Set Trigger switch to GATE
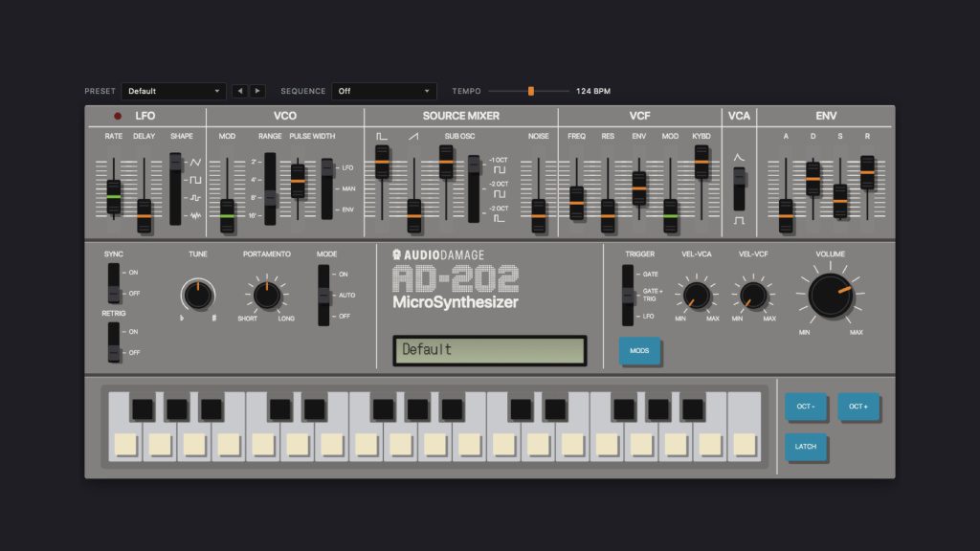Image resolution: width=980 pixels, height=551 pixels. click(x=651, y=275)
